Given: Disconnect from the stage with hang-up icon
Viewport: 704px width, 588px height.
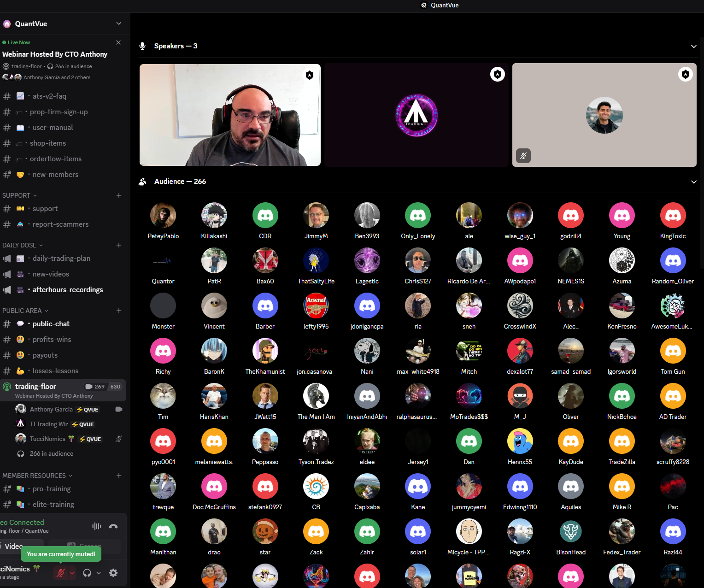Looking at the screenshot, I should pos(113,526).
